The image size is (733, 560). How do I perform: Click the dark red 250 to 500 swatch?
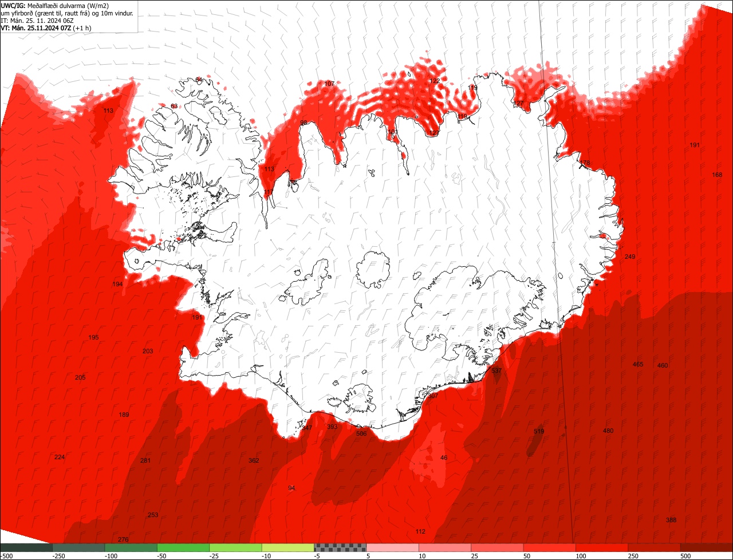click(654, 547)
